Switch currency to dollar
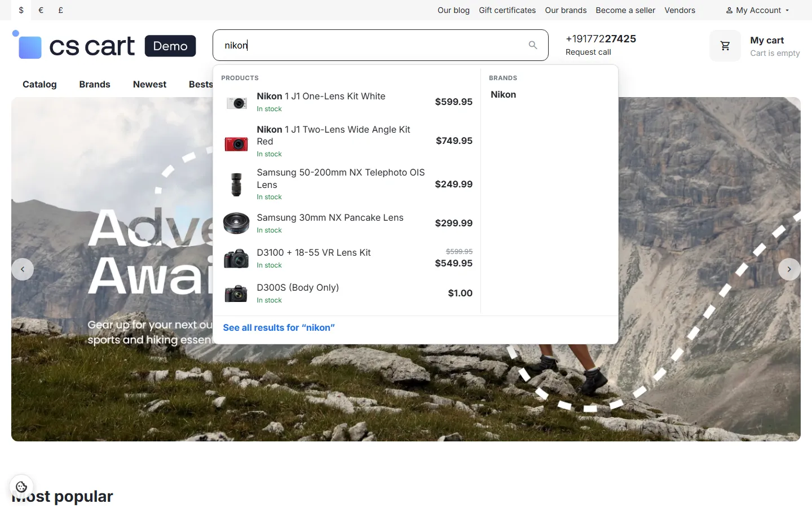The height and width of the screenshot is (508, 812). (21, 10)
